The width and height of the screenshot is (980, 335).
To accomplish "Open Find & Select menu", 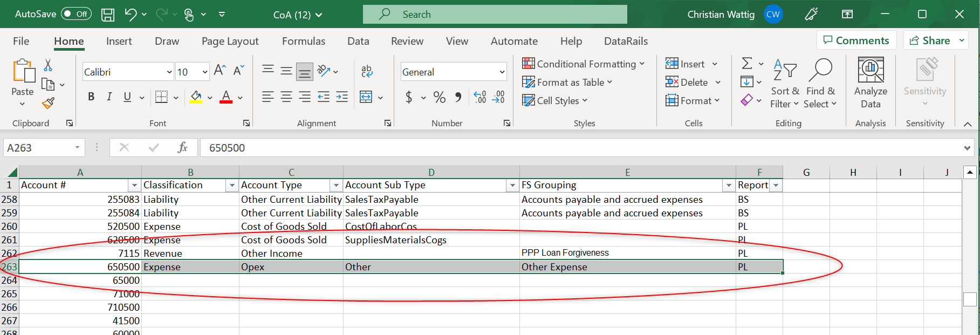I will coord(820,84).
